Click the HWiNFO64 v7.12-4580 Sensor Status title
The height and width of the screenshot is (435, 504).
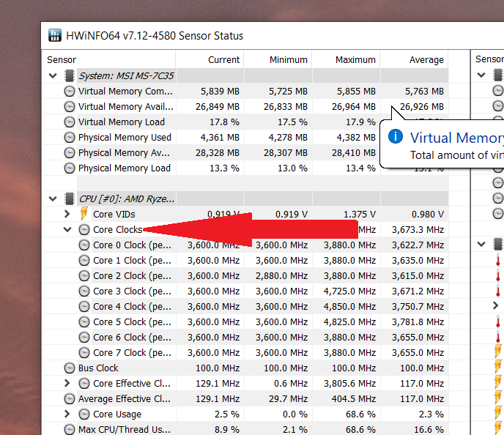pos(155,36)
